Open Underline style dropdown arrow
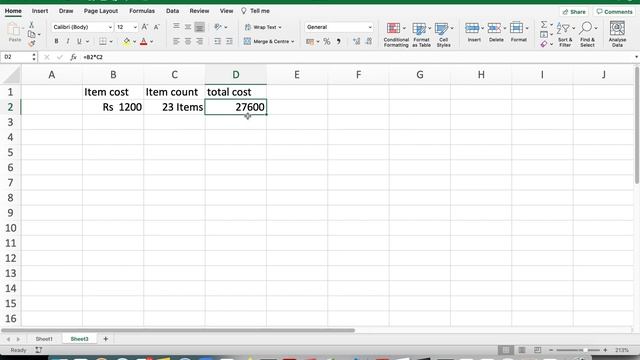The image size is (640, 360). [87, 42]
